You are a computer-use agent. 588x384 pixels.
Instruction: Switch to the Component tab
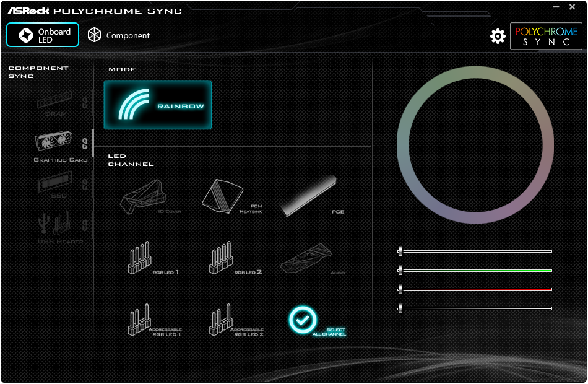pos(118,35)
